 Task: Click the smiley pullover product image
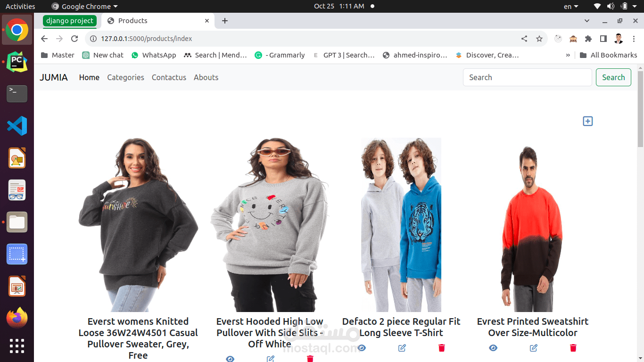(x=270, y=225)
